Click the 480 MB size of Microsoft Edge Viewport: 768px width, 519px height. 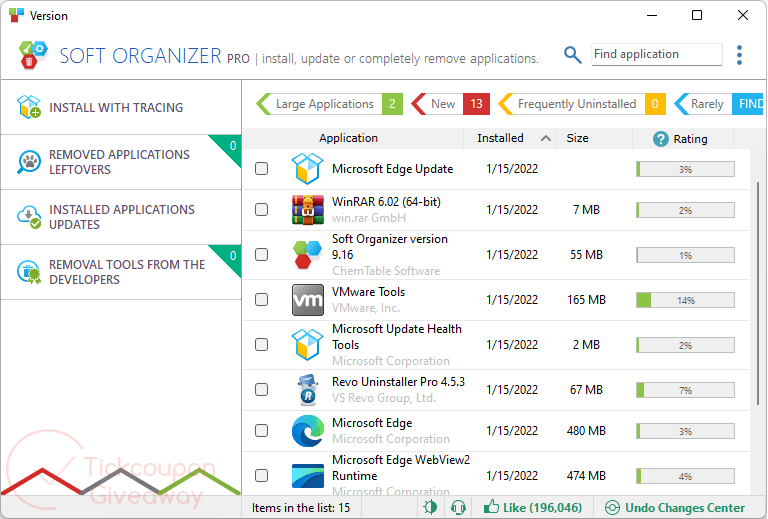586,431
